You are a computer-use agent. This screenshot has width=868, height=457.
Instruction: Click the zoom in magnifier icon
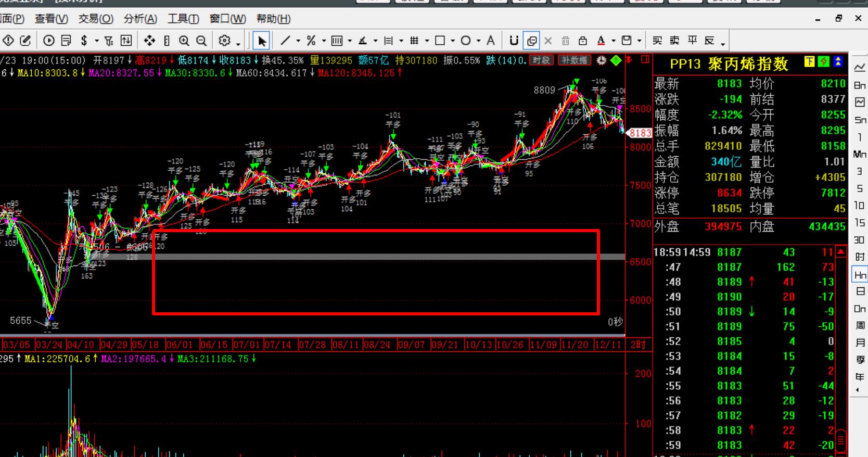(x=184, y=41)
